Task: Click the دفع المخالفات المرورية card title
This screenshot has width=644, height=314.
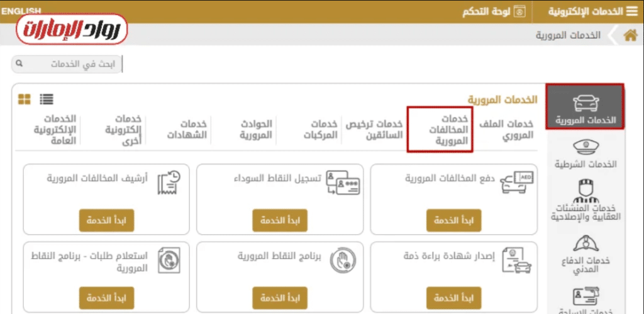Action: point(450,178)
